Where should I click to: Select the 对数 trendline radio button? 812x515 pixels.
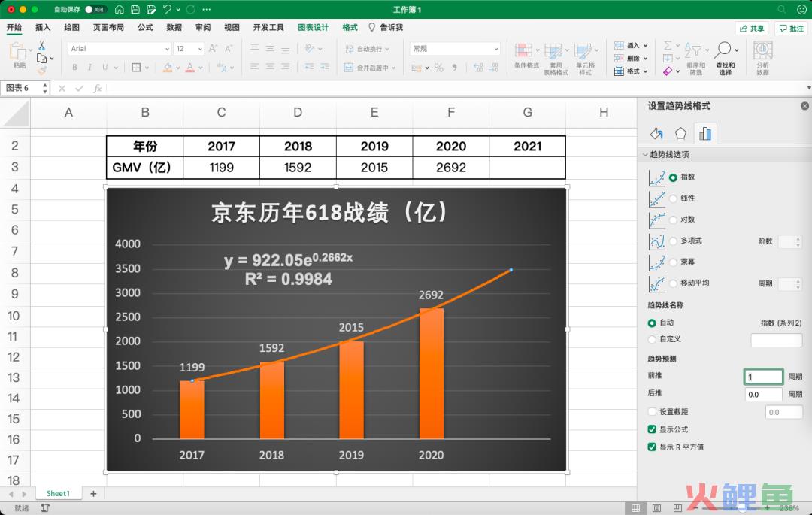[x=673, y=220]
